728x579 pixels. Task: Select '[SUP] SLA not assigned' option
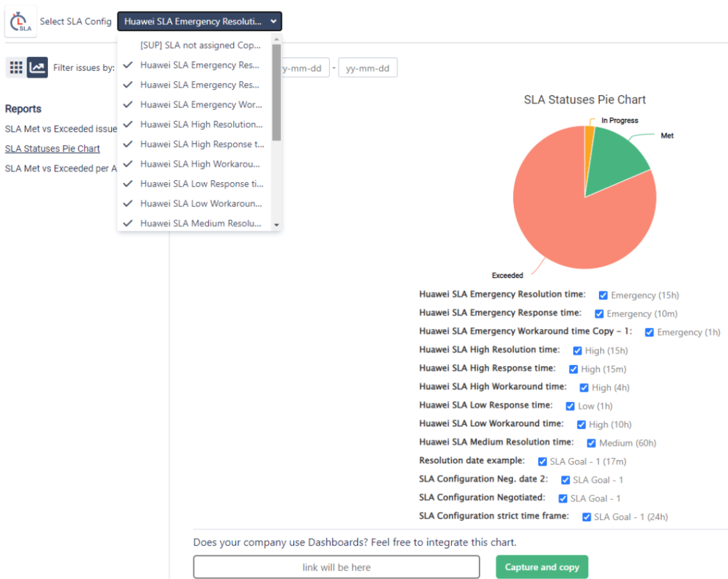(x=200, y=45)
